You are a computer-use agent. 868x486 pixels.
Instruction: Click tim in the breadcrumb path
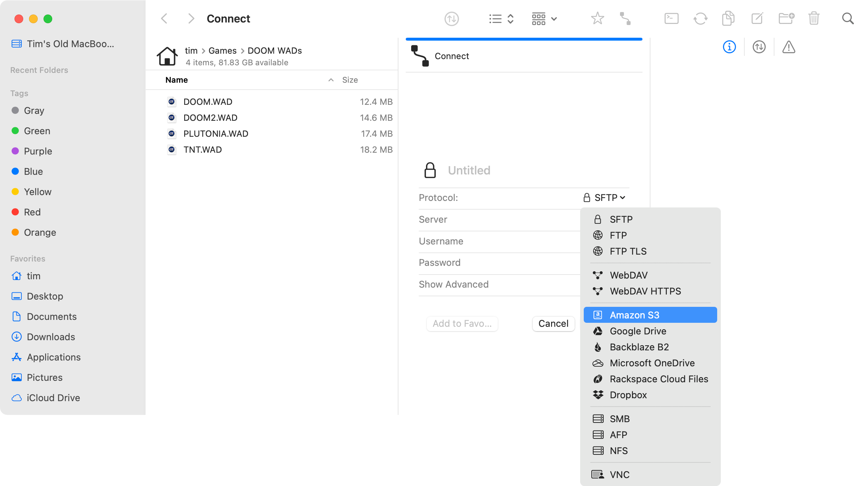pos(191,50)
